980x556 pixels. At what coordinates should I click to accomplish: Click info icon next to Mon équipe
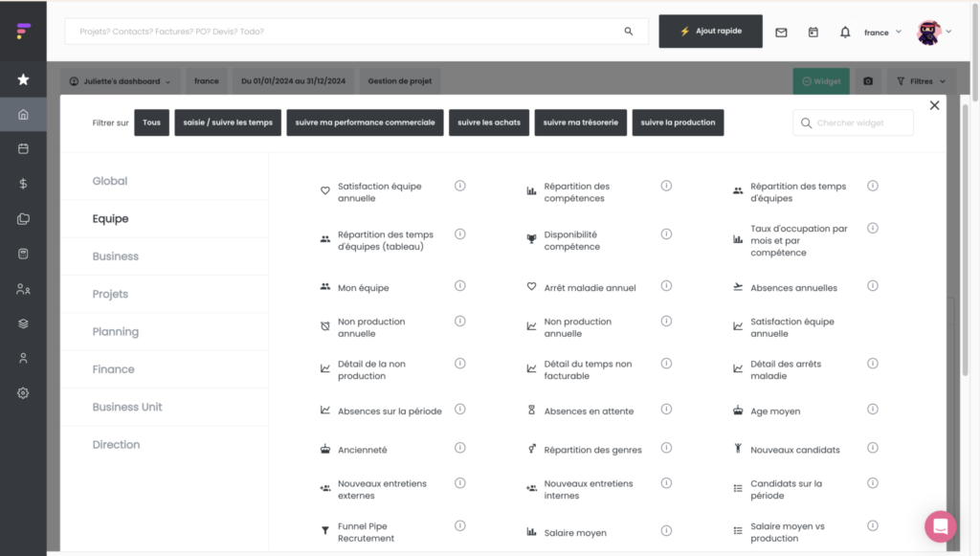(x=460, y=286)
